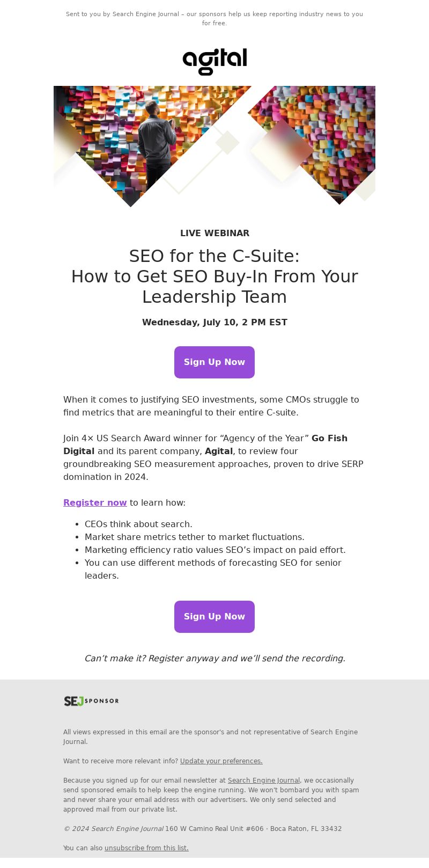This screenshot has width=429, height=868.
Task: Open the hero banner with man facing sticky notes
Action: [x=214, y=147]
